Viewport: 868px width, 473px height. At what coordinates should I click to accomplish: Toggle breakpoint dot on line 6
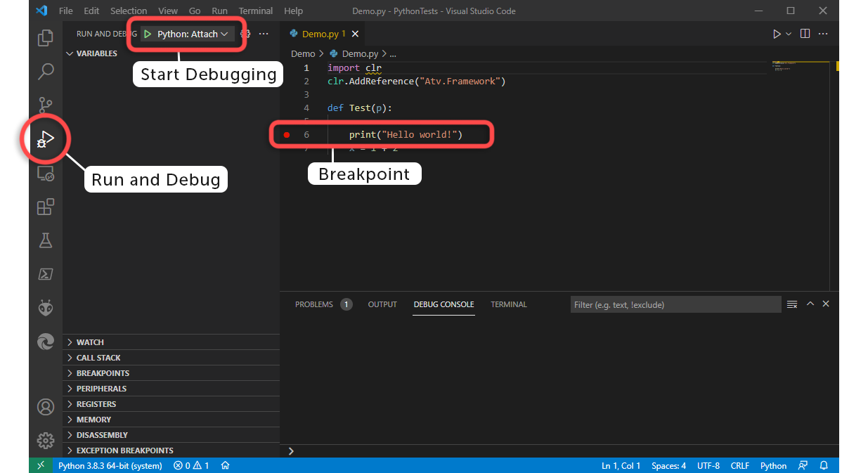[x=286, y=134]
